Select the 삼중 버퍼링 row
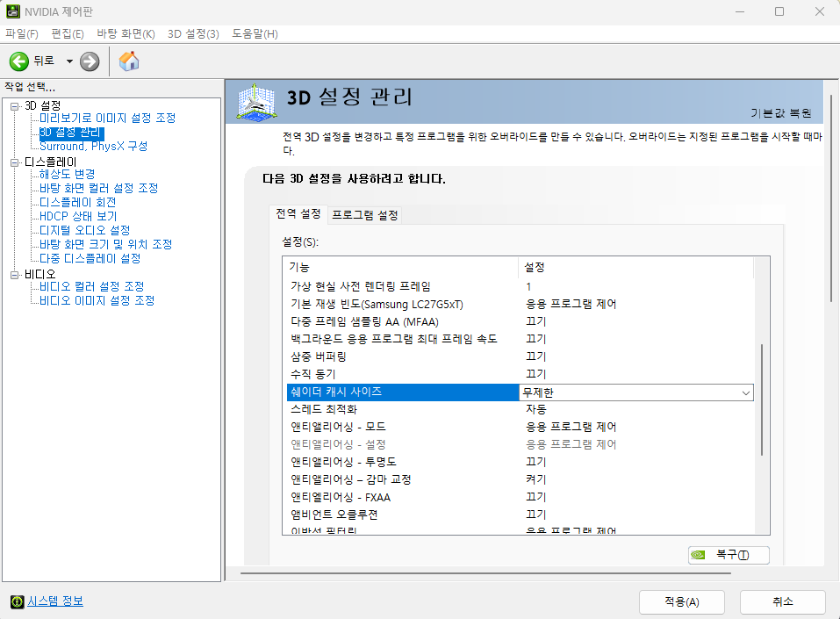840x619 pixels. pos(521,356)
